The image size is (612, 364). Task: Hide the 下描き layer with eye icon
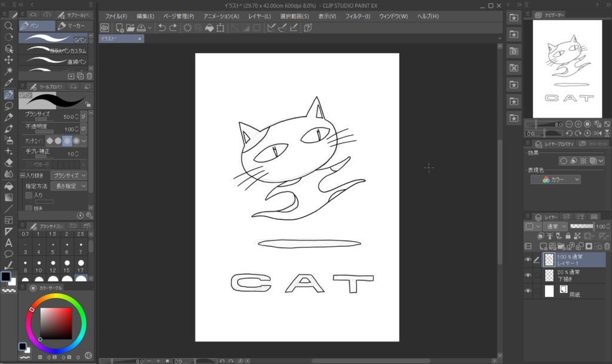click(x=528, y=276)
